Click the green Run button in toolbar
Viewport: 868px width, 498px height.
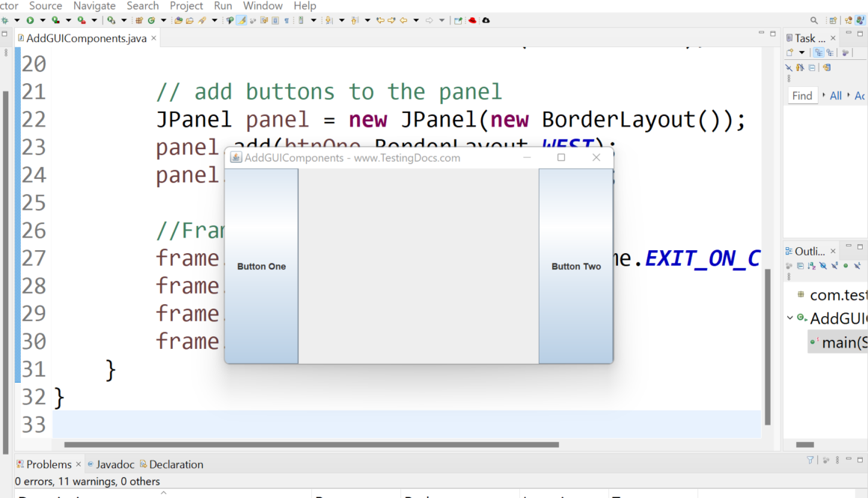[30, 20]
